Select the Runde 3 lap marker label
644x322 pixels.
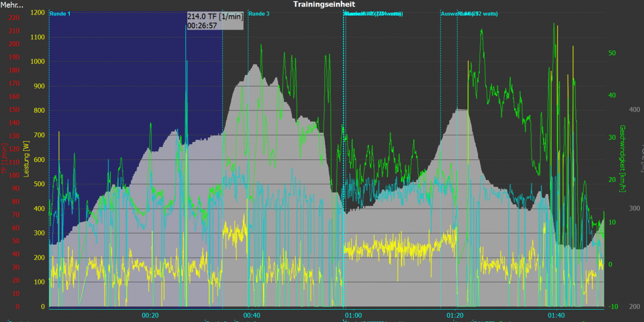(x=260, y=13)
